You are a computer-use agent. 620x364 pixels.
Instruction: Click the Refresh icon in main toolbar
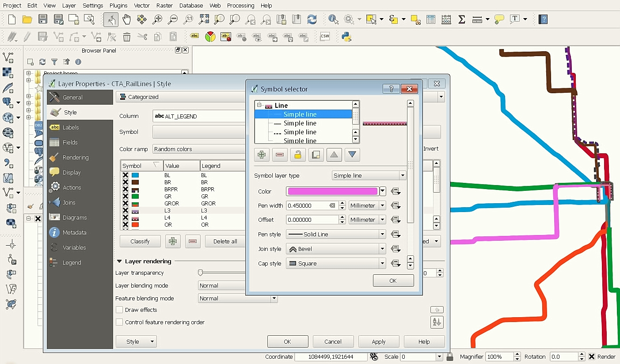point(312,19)
